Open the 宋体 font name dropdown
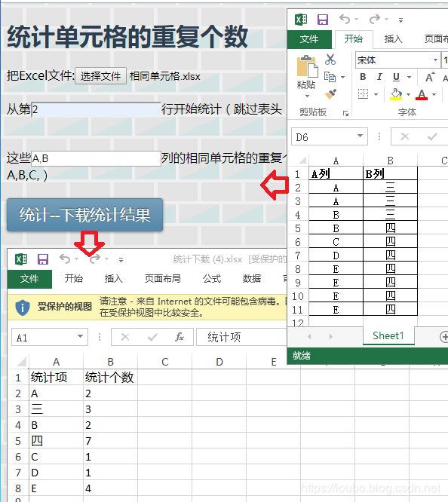Viewport: 448px width, 502px height. point(435,60)
